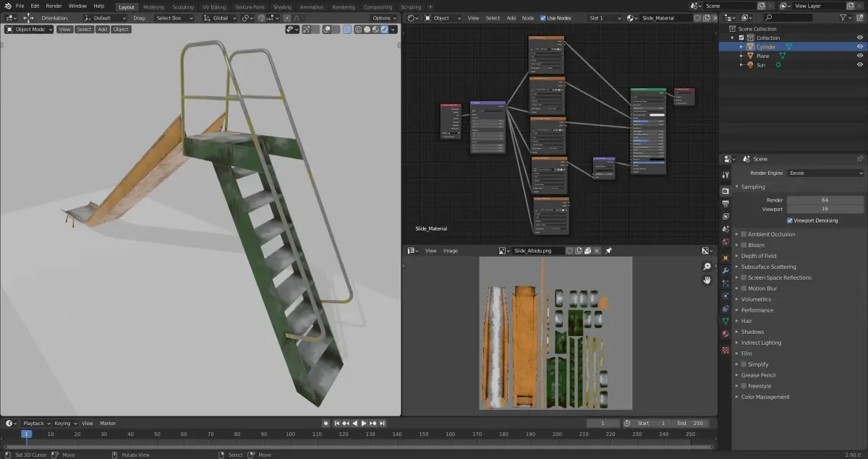Toggle X-ray view in viewport header

[x=347, y=30]
